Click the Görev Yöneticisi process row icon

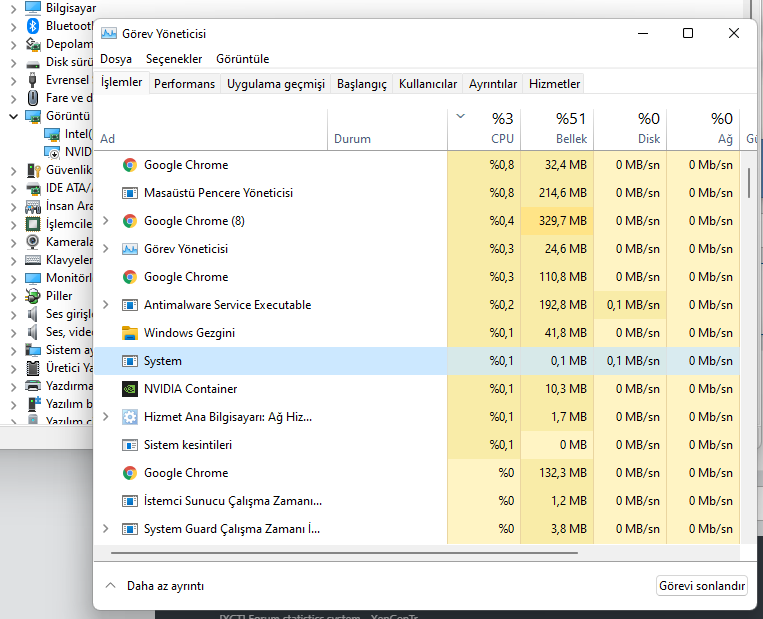pyautogui.click(x=129, y=249)
